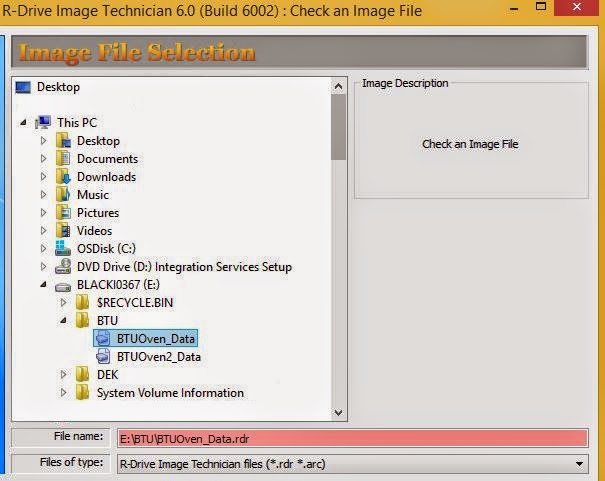Expand the Desktop folder under This PC
Screen dimensions: 605x481
[x=43, y=141]
